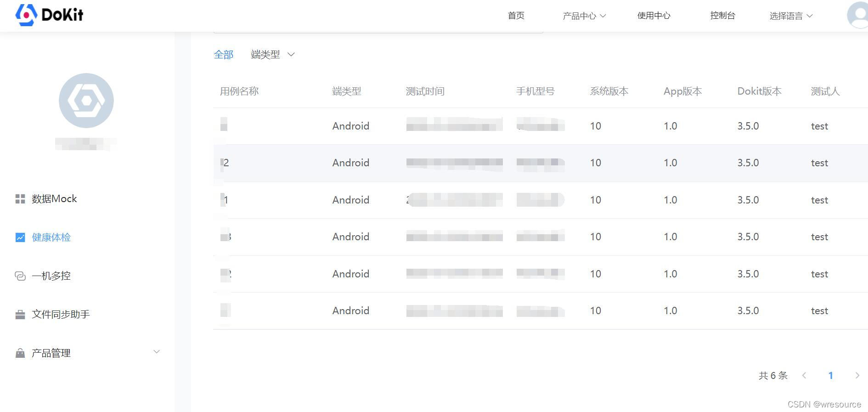Click the DoKit logo
The height and width of the screenshot is (412, 868).
click(x=49, y=15)
